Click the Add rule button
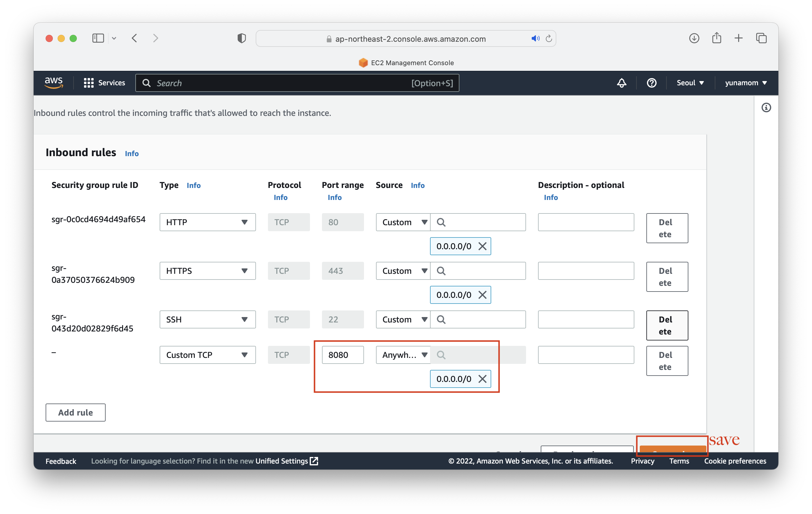812x514 pixels. click(76, 413)
